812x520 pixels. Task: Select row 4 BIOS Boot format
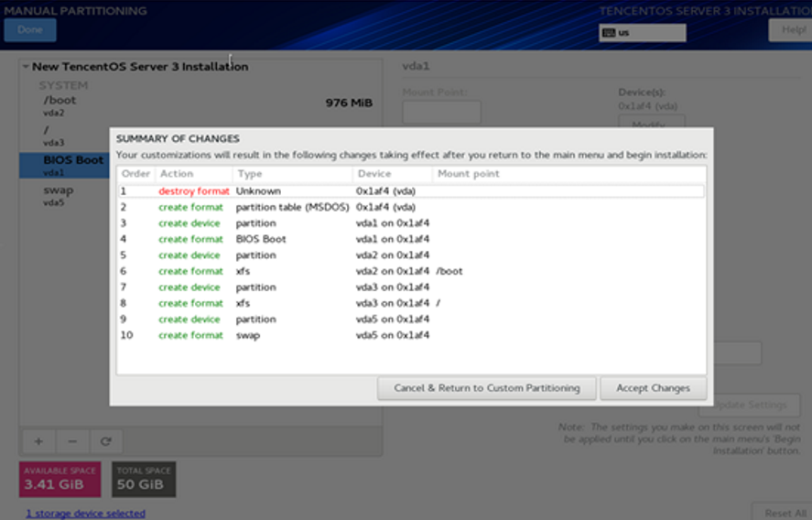click(411, 239)
